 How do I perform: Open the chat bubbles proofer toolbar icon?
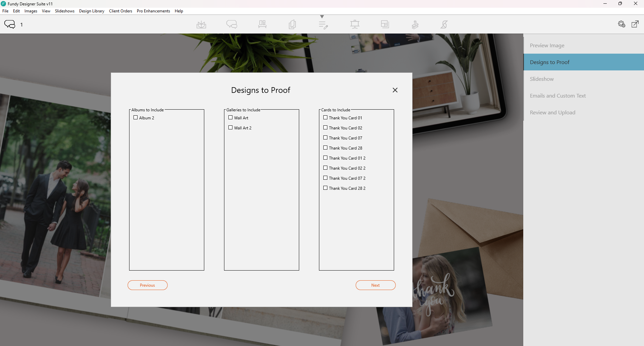[232, 24]
